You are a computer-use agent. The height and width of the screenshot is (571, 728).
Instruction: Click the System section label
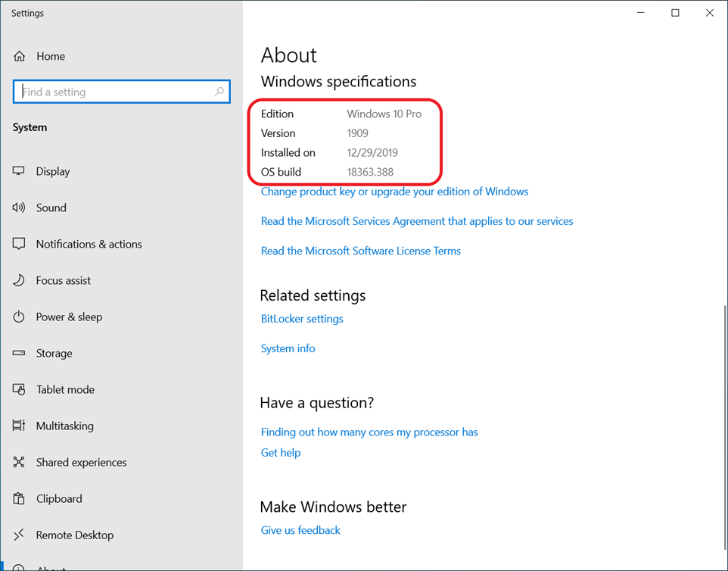pos(30,127)
